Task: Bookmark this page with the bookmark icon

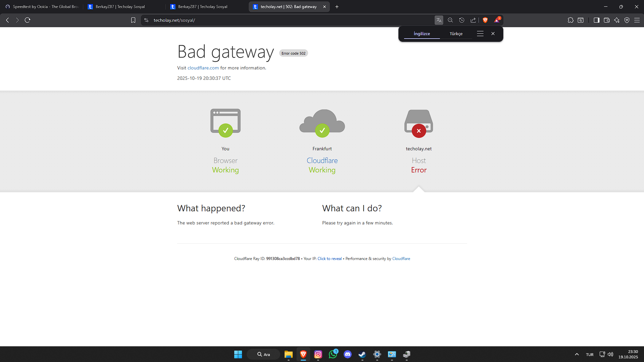Action: [133, 20]
